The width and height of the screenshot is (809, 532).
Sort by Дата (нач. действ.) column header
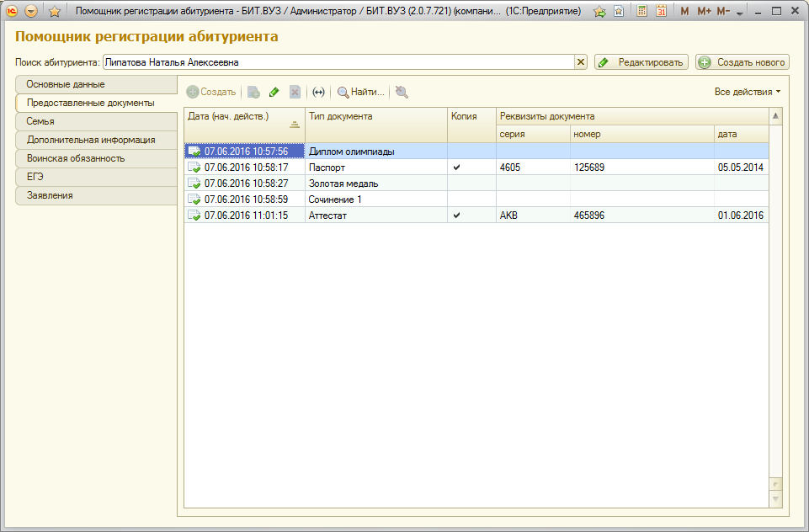click(x=245, y=125)
